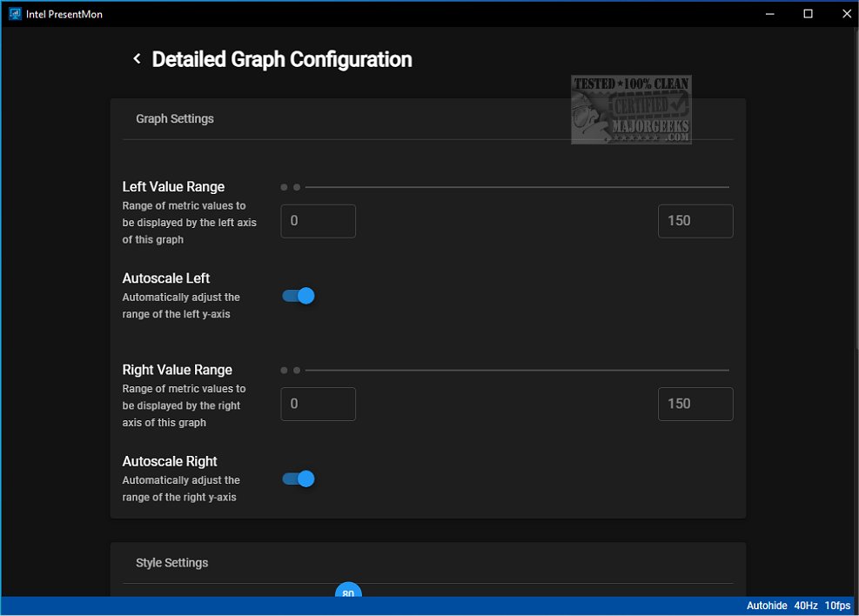Click the 10fps readout in status bar
Screen dimensions: 859x616
click(x=838, y=606)
